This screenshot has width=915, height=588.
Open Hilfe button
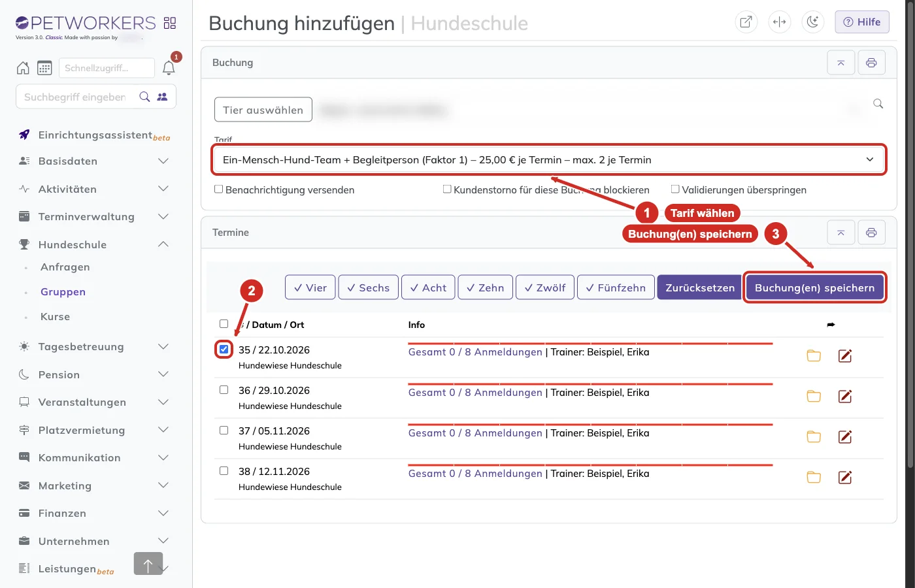pos(861,22)
